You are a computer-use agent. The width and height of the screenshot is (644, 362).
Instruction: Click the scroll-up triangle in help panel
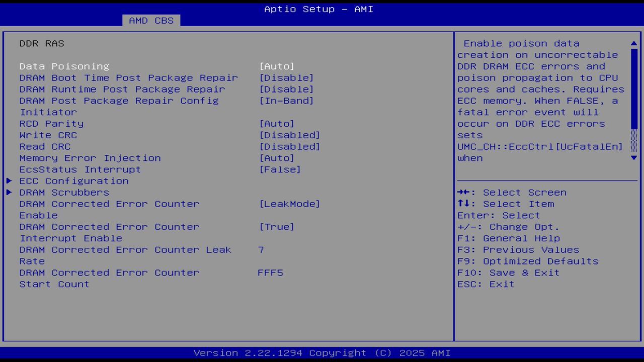tap(633, 43)
